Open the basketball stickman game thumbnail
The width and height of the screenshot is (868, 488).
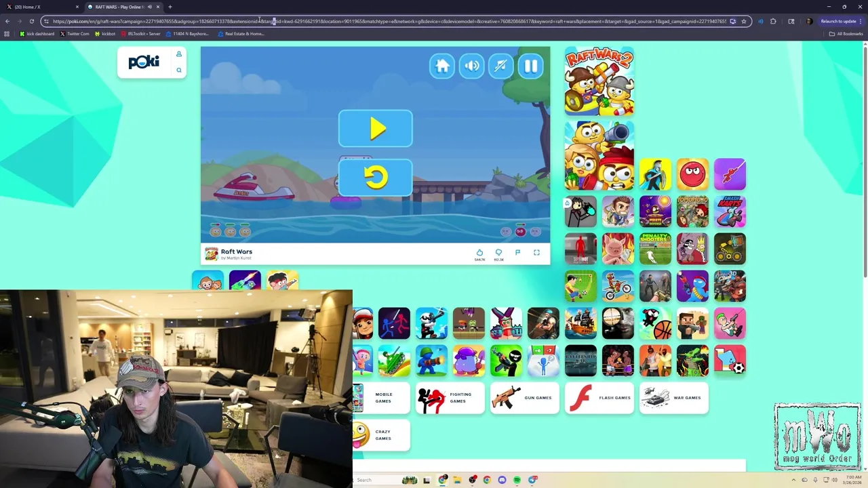[655, 323]
